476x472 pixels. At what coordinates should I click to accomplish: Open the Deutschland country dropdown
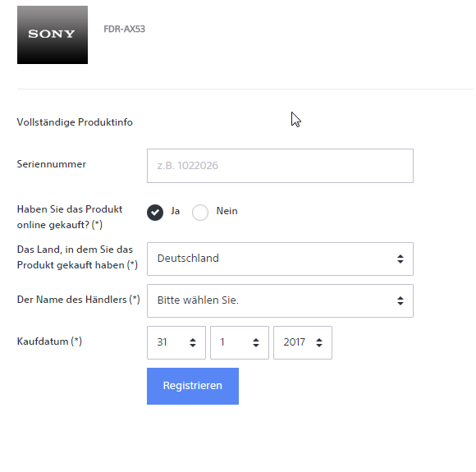[x=280, y=259]
